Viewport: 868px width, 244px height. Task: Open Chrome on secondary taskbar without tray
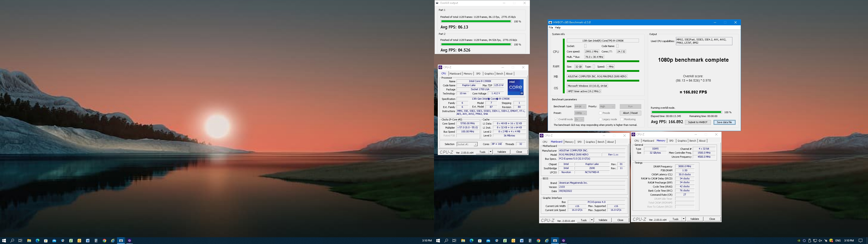(x=104, y=241)
